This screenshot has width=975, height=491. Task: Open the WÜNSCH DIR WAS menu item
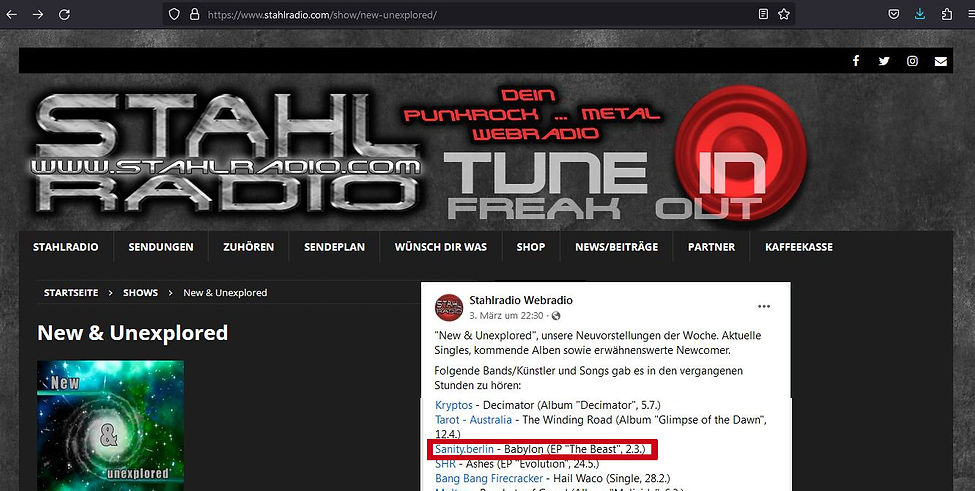[440, 247]
